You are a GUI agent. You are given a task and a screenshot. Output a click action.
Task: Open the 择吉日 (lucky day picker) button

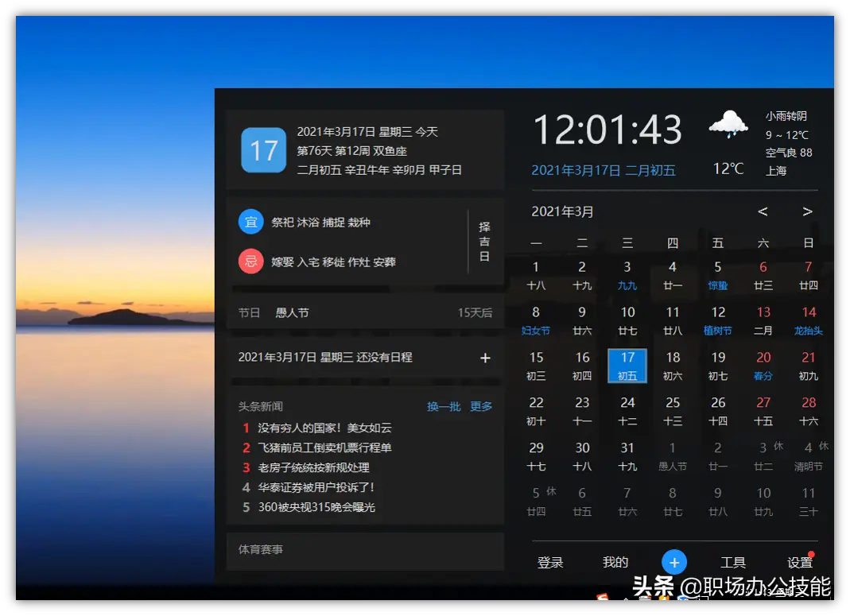(484, 242)
